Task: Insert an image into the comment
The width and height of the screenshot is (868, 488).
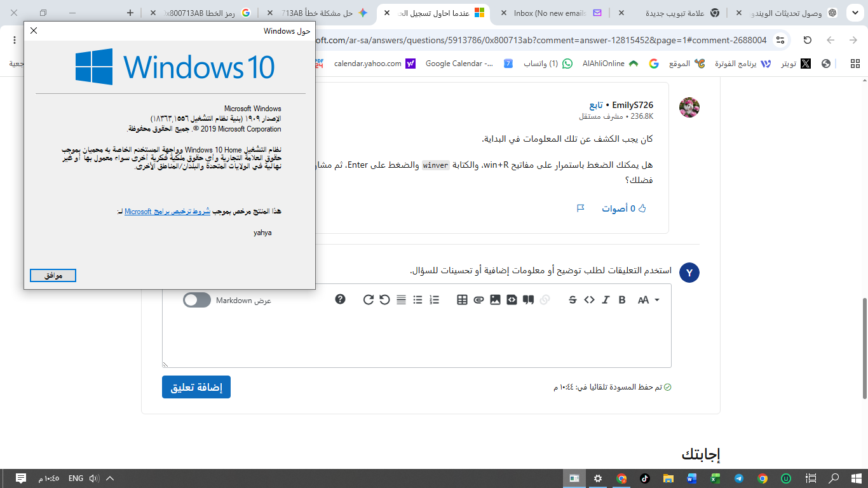Action: point(495,300)
